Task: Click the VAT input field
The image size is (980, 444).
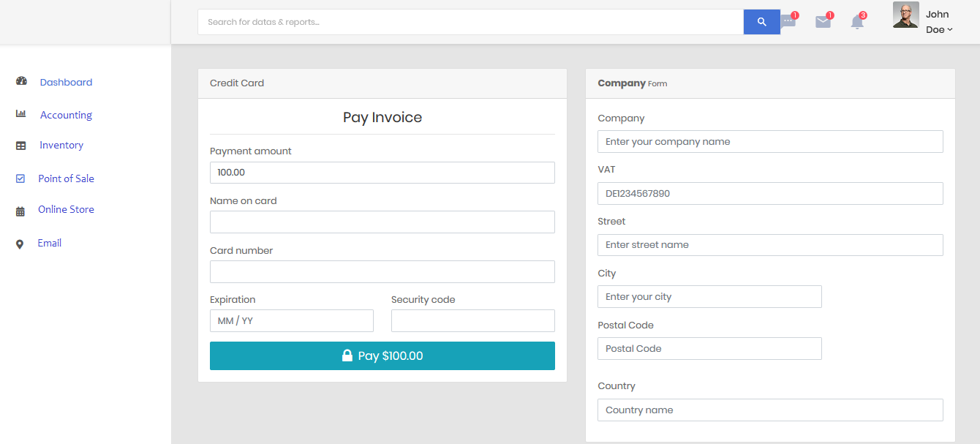Action: [x=770, y=193]
